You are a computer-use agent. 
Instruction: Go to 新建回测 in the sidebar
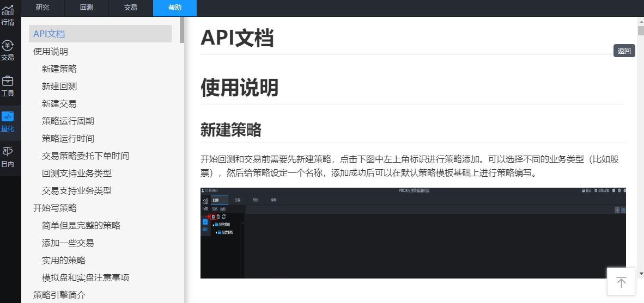pos(59,86)
